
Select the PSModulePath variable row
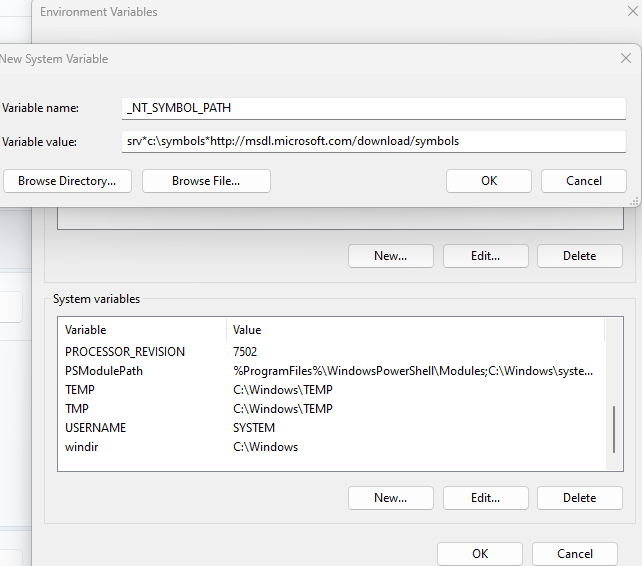[332, 371]
